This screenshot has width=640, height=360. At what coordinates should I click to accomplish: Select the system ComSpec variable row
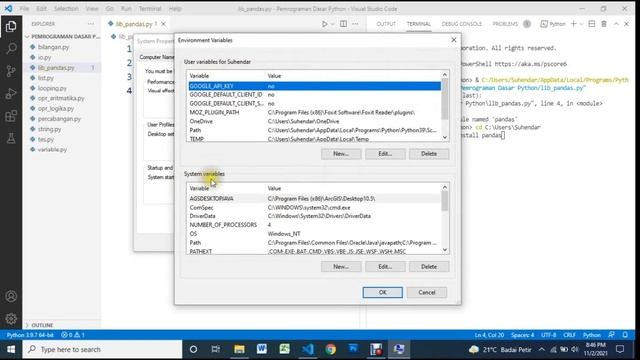coord(314,207)
